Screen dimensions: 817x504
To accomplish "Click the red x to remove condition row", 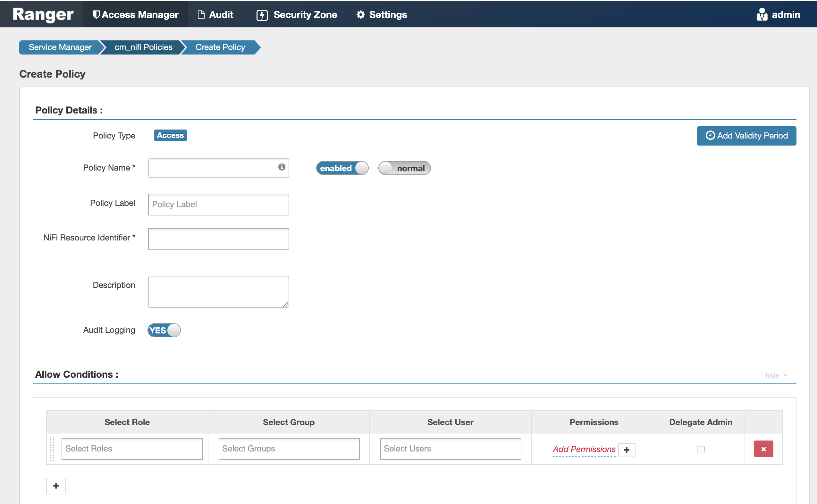I will tap(763, 449).
